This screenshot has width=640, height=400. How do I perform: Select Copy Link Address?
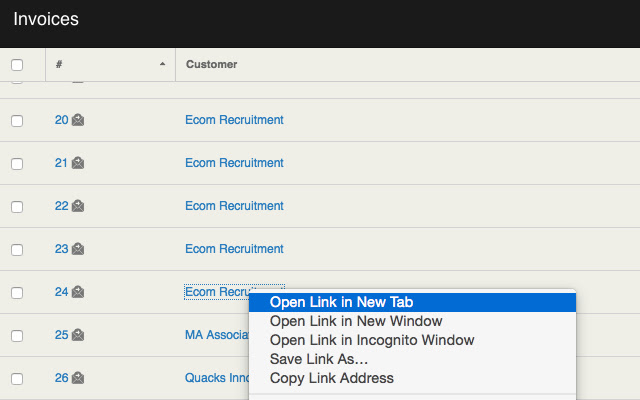coord(412,378)
